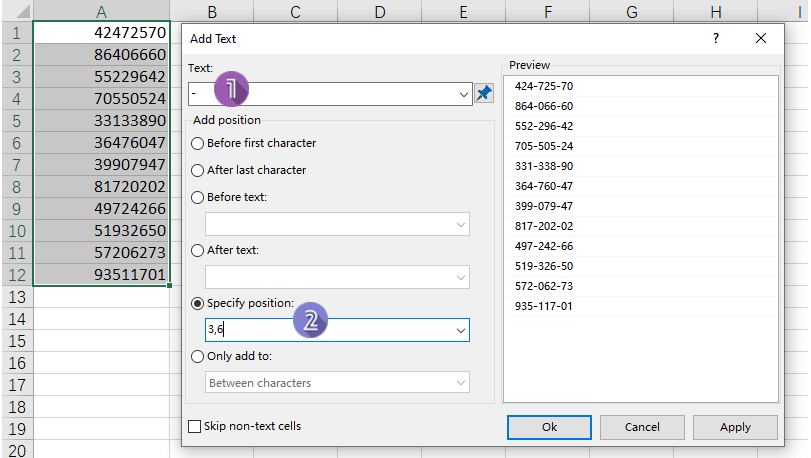Expand the Text field dropdown arrow
The width and height of the screenshot is (811, 458).
point(462,94)
